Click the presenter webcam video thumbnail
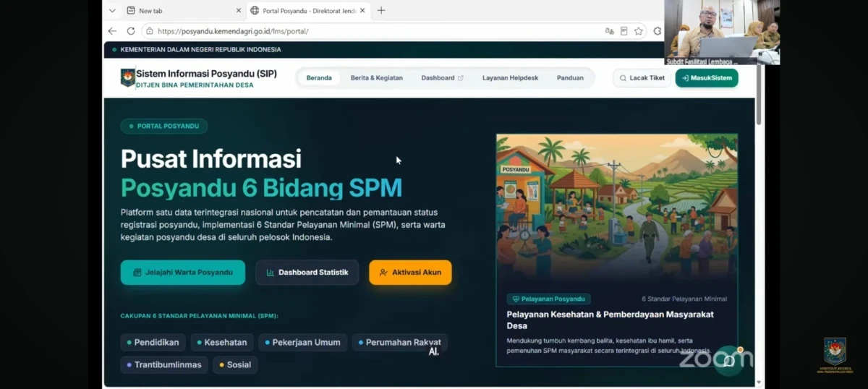The width and height of the screenshot is (868, 389). (x=722, y=32)
